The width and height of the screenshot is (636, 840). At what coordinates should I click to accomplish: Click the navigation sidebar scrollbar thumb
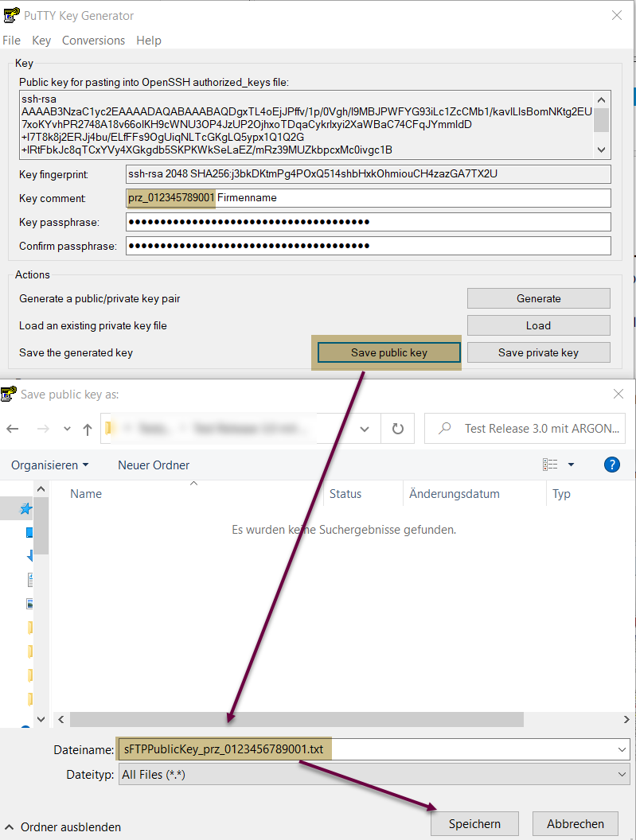point(41,526)
